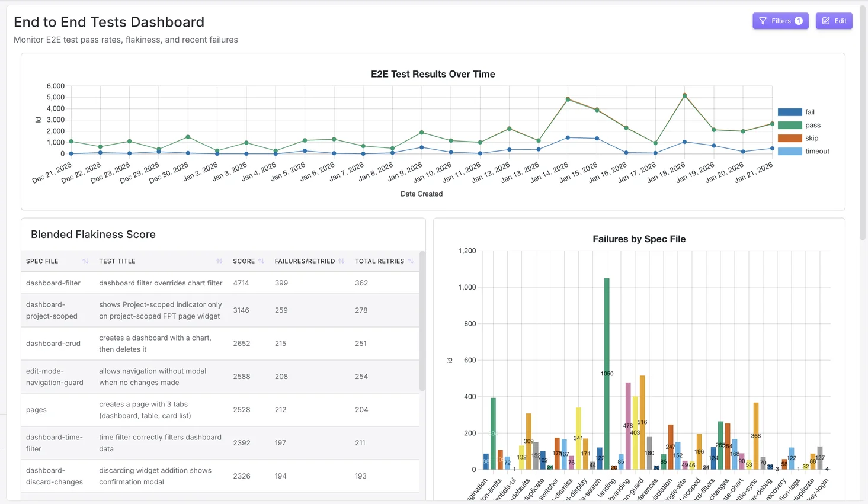Toggle the fail series in the chart legend
The height and width of the screenshot is (504, 868).
click(808, 112)
